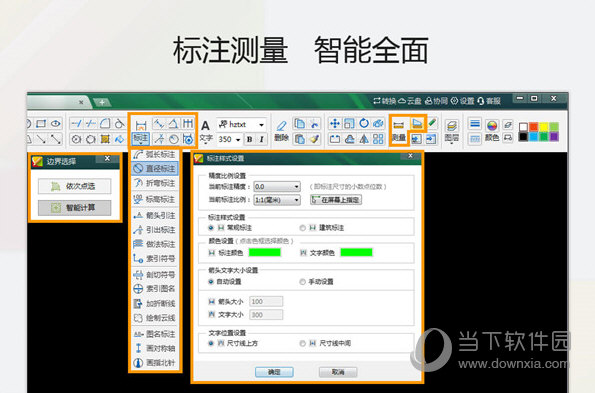This screenshot has height=393, width=595.
Task: Click the 箭头大小 input field
Action: click(x=266, y=302)
